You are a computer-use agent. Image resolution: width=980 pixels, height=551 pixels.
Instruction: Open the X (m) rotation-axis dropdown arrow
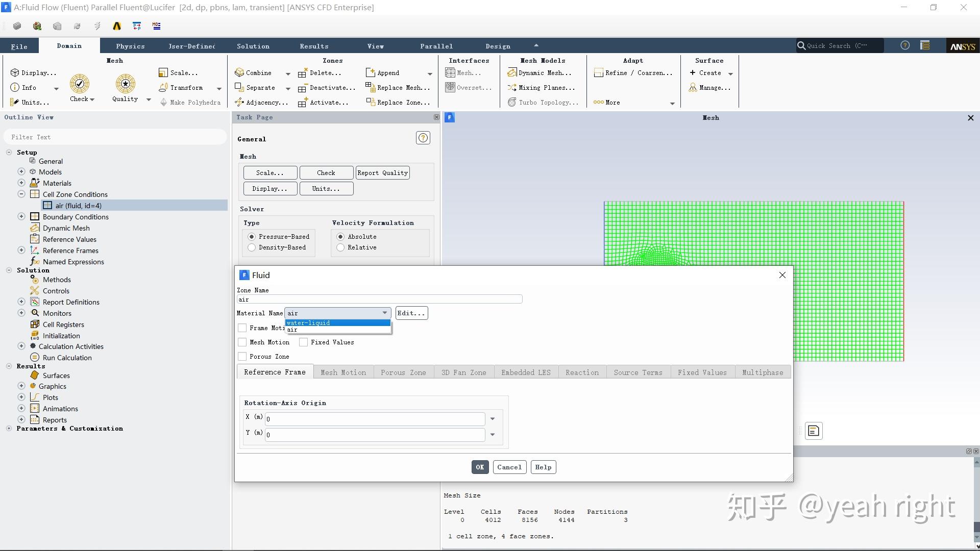[x=493, y=419]
